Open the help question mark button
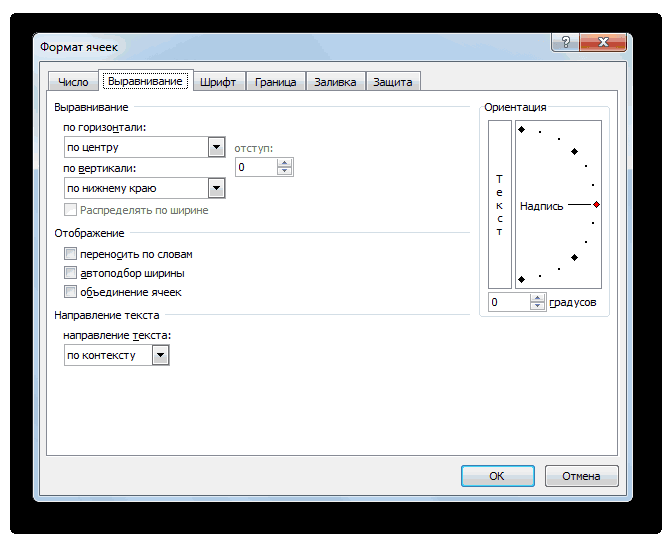Image resolution: width=666 pixels, height=535 pixels. coord(565,42)
